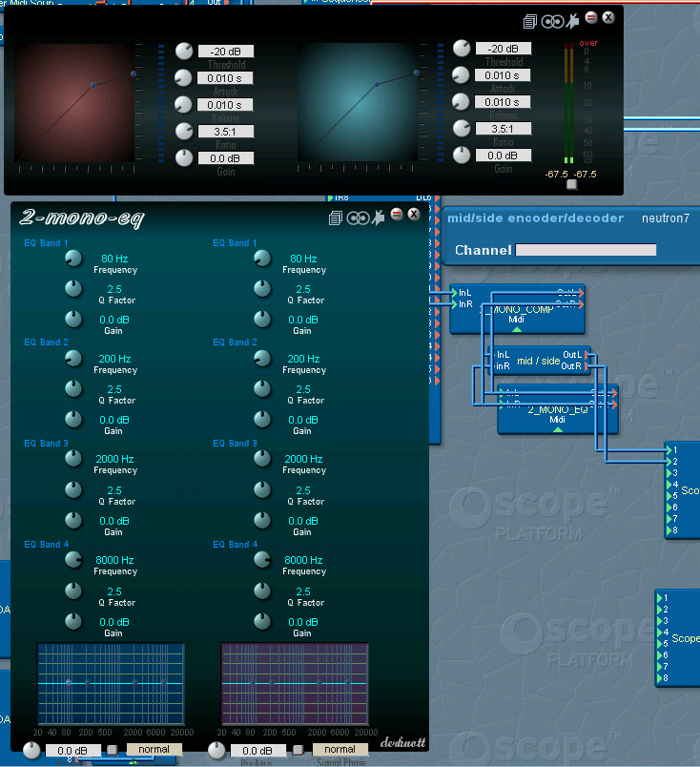Viewport: 700px width, 767px height.
Task: Open presets list icon in compressor window
Action: [530, 20]
